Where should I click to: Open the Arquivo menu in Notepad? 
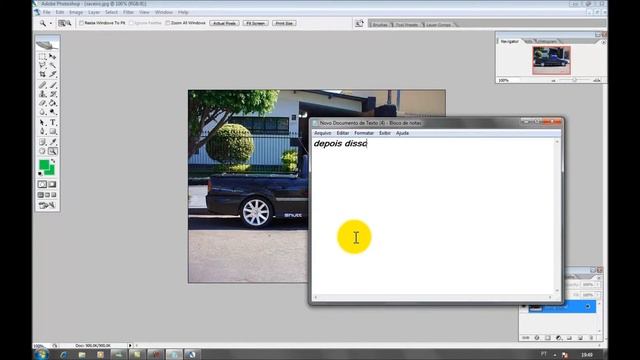322,133
